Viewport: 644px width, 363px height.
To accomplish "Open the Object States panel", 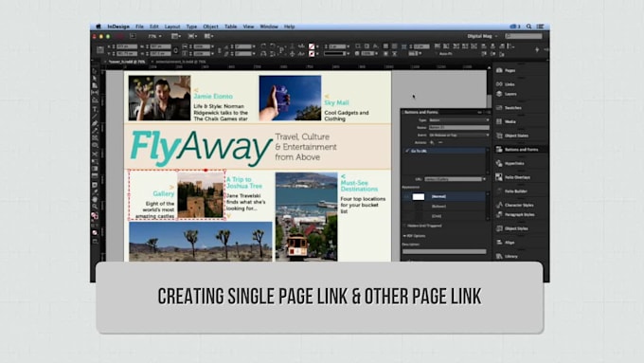I will coord(512,136).
